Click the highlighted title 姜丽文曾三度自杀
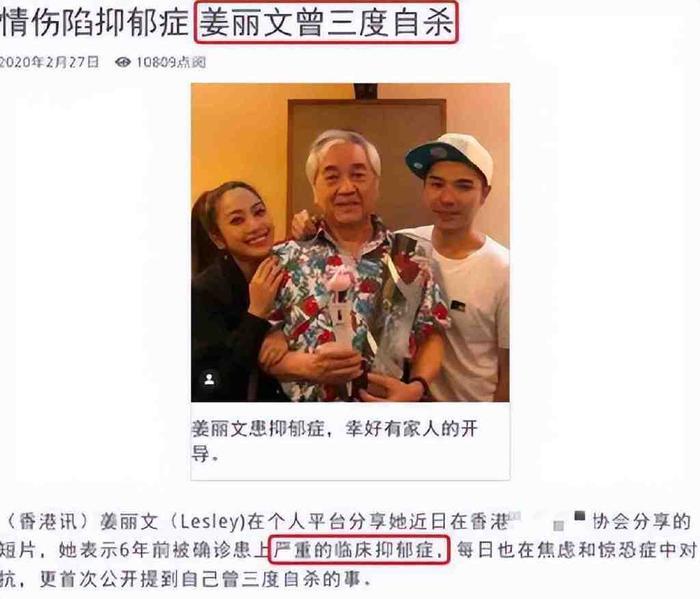The width and height of the screenshot is (700, 599). [326, 22]
